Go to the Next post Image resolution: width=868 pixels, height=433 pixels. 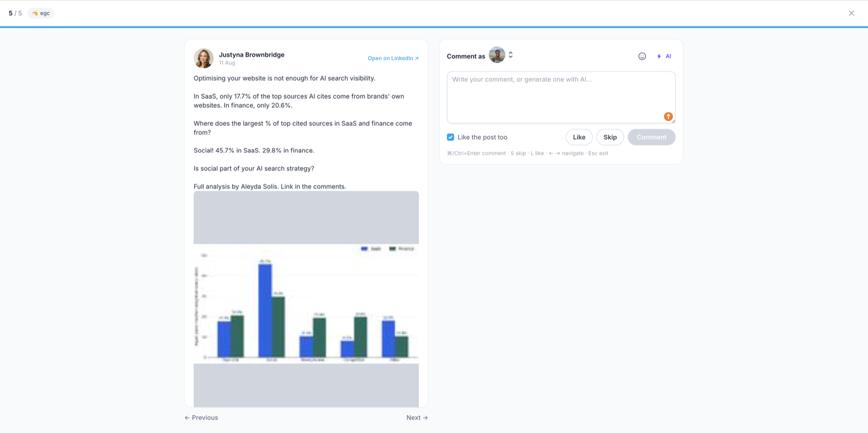tap(417, 417)
